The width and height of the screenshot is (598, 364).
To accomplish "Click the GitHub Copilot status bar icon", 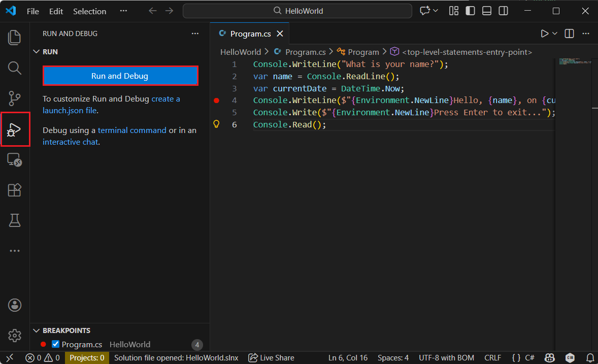I will point(550,357).
